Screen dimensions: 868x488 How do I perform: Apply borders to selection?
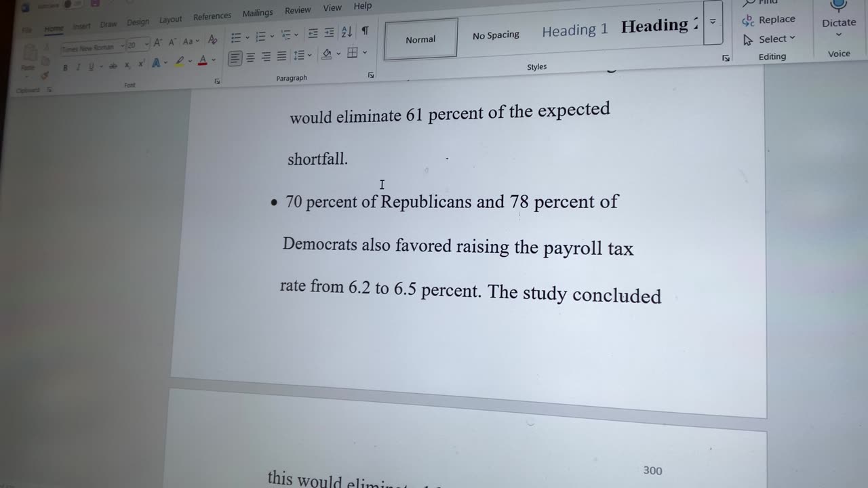click(352, 52)
